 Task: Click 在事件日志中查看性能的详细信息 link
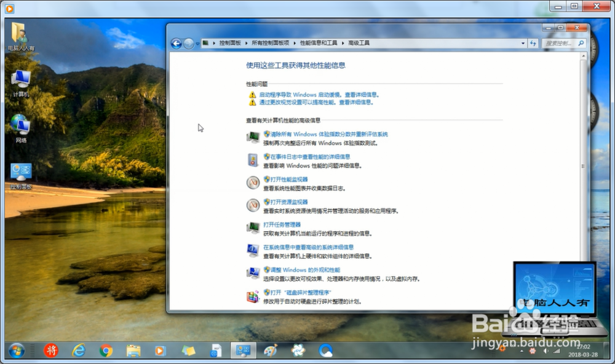pos(310,157)
